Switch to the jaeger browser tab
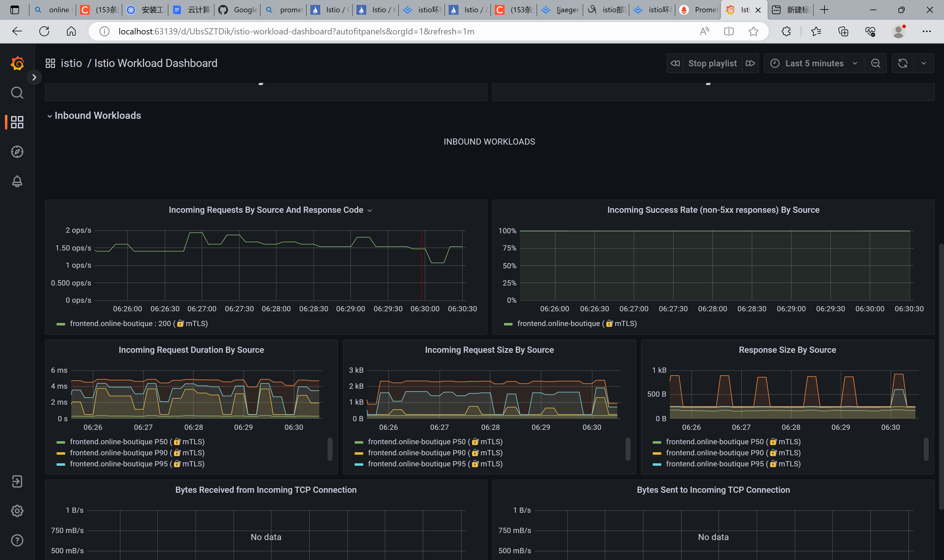944x560 pixels. 560,10
